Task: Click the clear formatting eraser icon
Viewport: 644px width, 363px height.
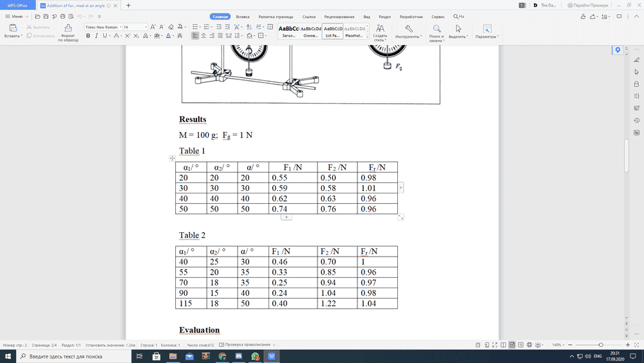Action: [171, 27]
